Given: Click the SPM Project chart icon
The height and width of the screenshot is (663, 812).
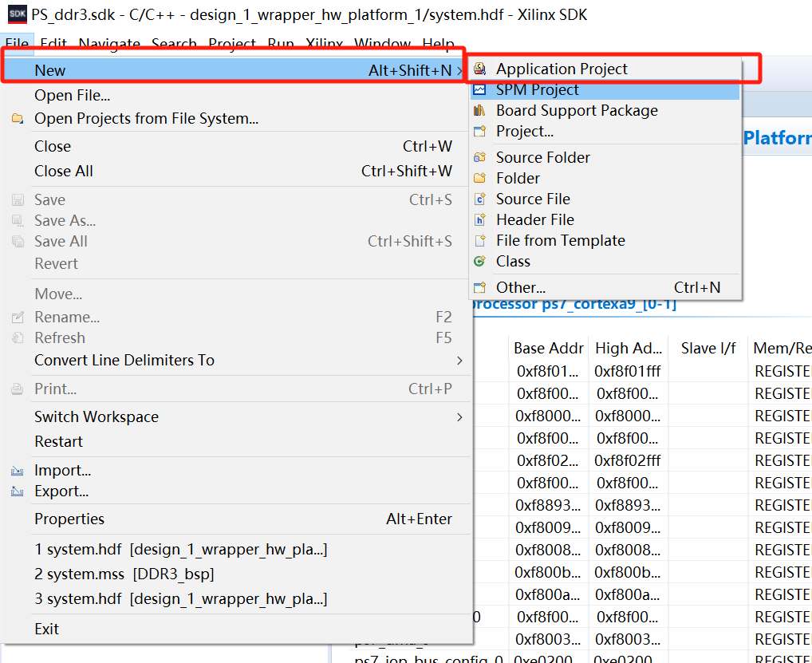Looking at the screenshot, I should (x=480, y=89).
